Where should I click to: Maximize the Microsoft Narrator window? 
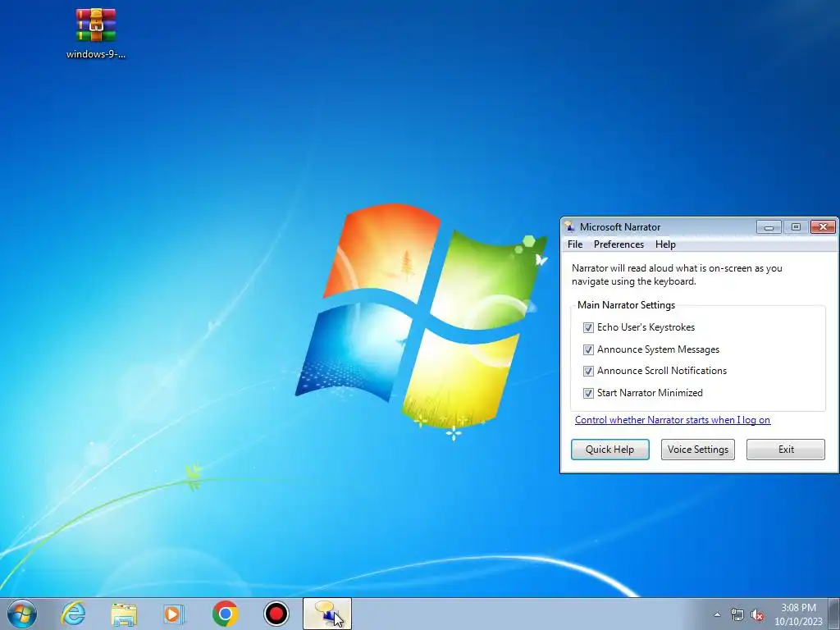(x=796, y=227)
